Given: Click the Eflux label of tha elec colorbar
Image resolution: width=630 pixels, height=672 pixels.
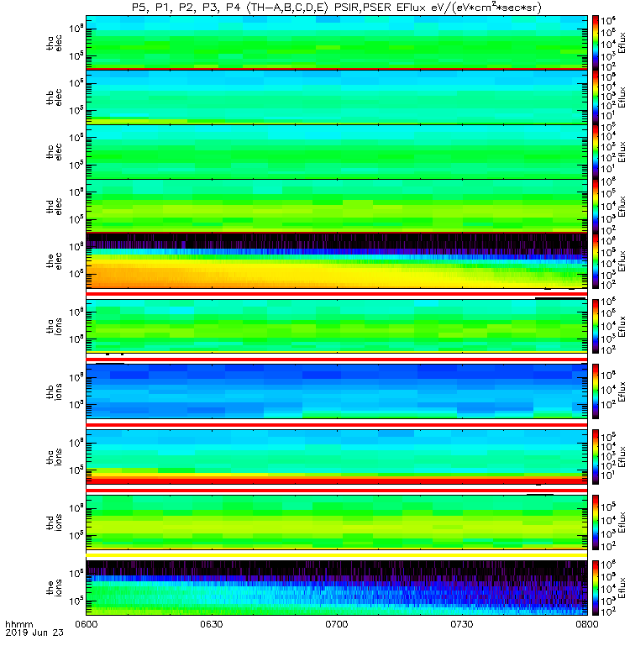Looking at the screenshot, I should (x=622, y=43).
